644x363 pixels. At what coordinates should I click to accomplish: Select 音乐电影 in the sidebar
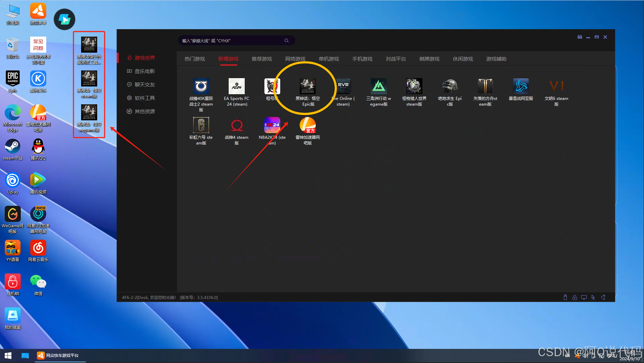pos(144,71)
